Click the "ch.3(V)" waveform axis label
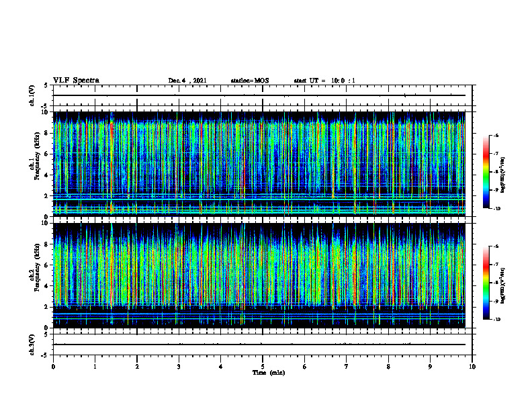Screen dimensions: 532x411 [32, 345]
